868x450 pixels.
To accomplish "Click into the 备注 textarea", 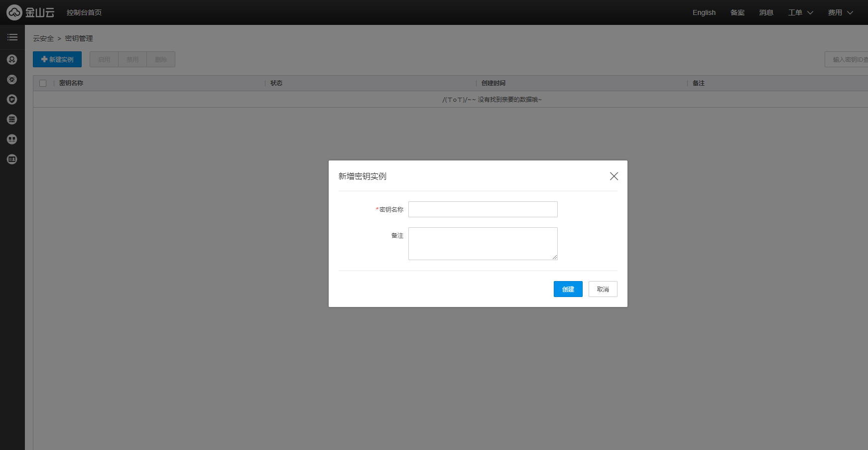I will click(x=483, y=244).
